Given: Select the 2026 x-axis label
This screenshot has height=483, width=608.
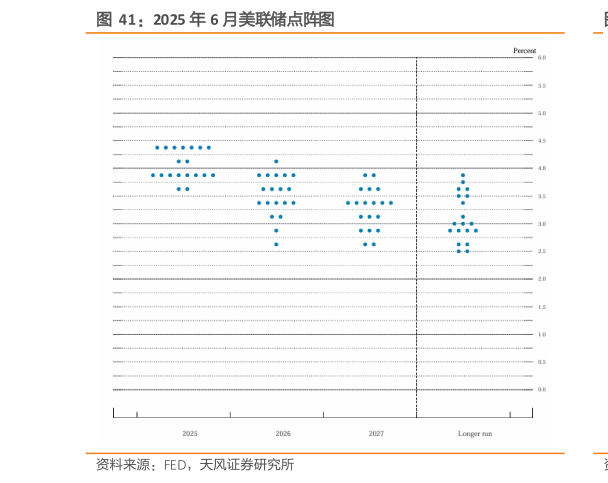Looking at the screenshot, I should [x=283, y=433].
